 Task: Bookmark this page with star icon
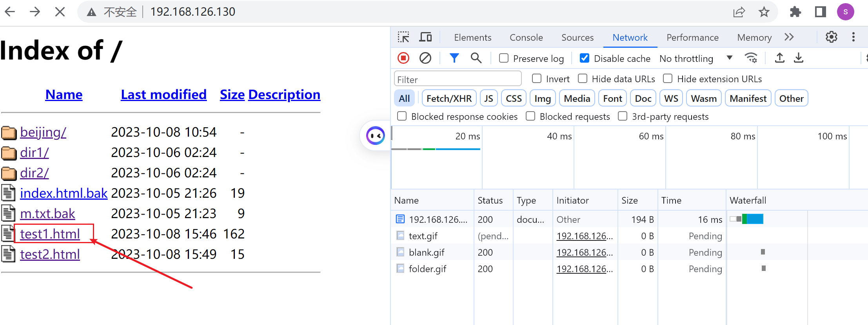(764, 12)
